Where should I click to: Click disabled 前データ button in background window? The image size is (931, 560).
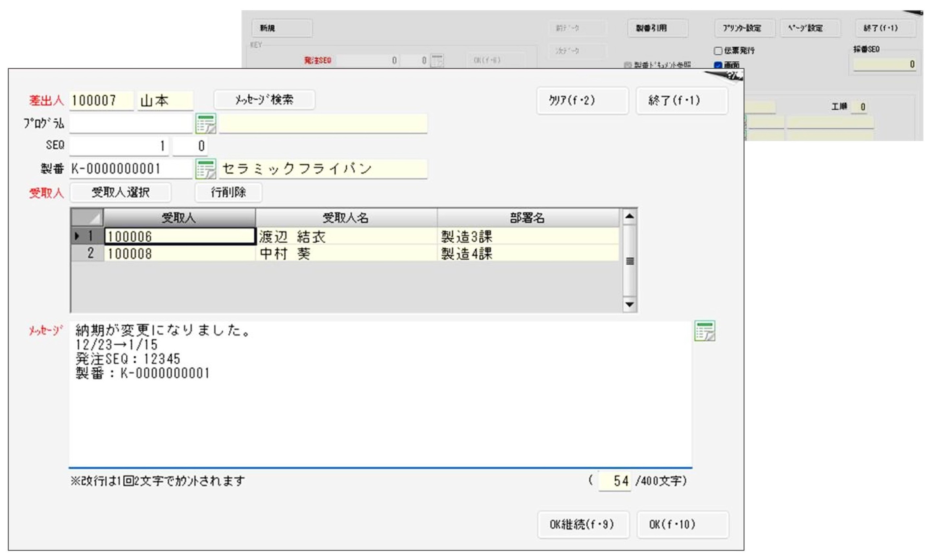coord(578,28)
